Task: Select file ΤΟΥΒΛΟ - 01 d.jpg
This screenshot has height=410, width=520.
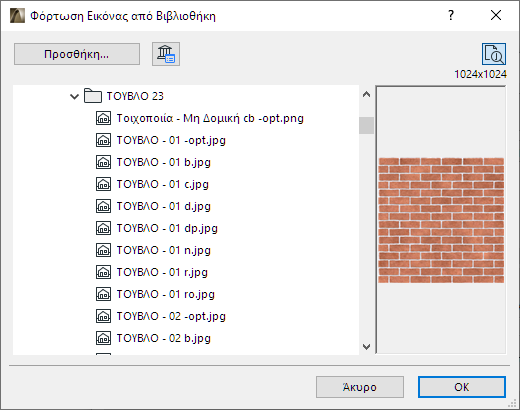Action: click(164, 206)
